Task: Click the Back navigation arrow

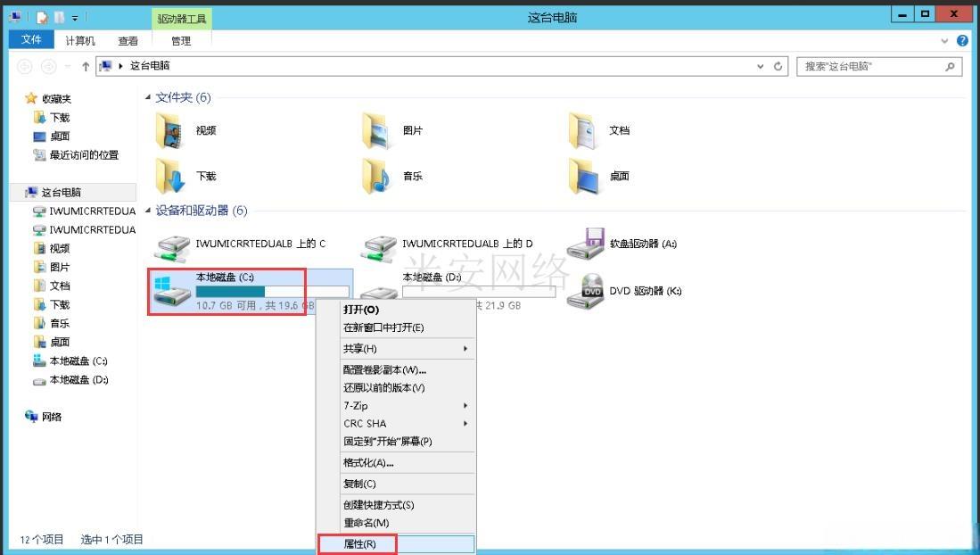Action: (x=25, y=66)
